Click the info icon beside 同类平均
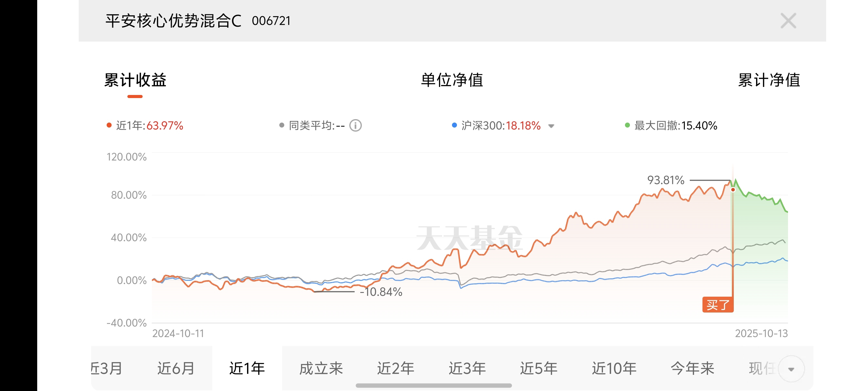 [355, 125]
